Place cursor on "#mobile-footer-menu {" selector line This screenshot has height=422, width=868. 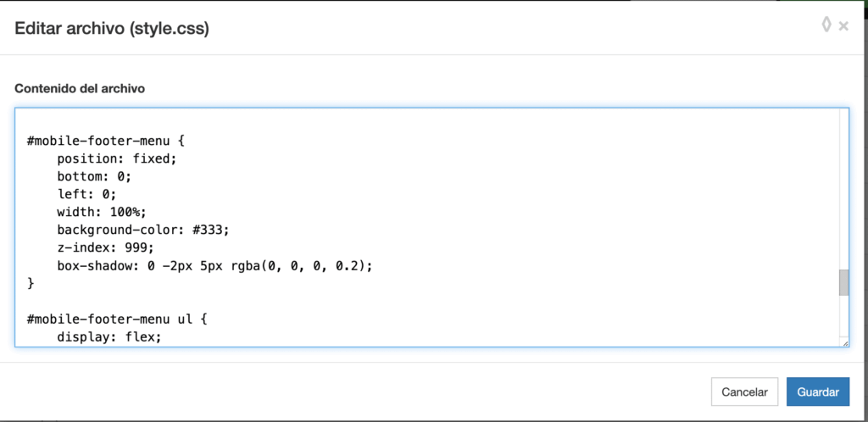(105, 141)
